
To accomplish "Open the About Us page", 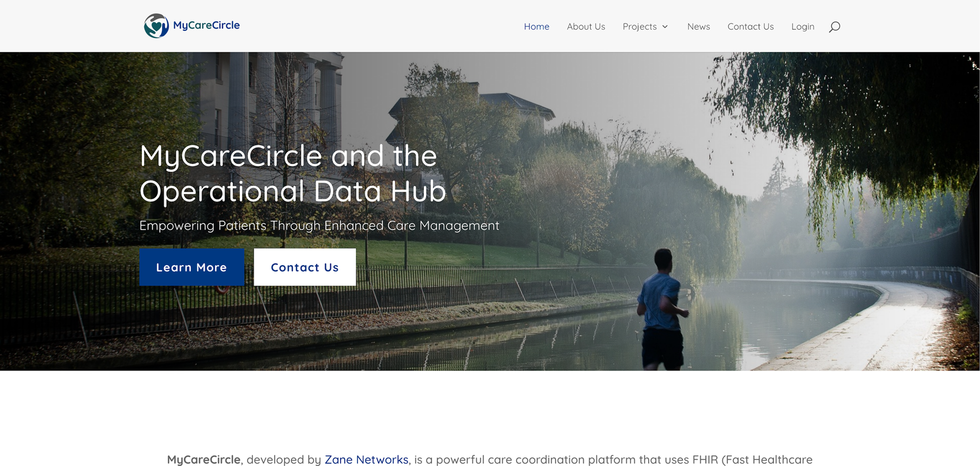I will tap(586, 27).
